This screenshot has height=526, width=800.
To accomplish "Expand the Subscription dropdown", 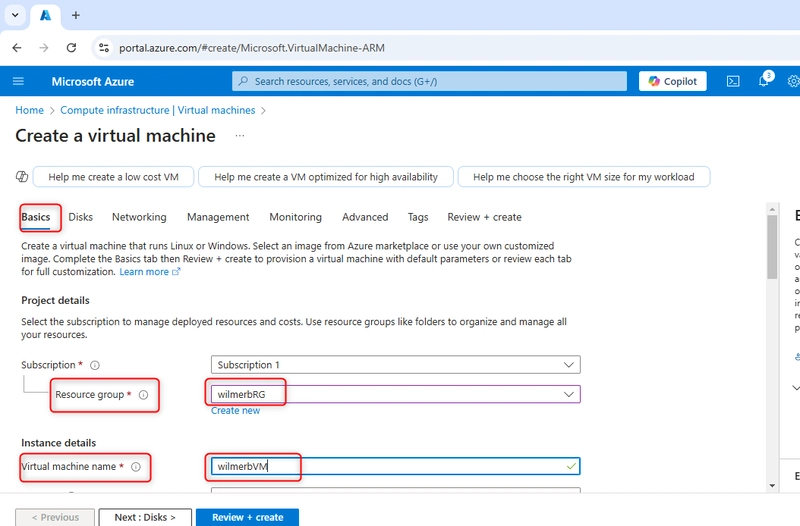I will (395, 365).
